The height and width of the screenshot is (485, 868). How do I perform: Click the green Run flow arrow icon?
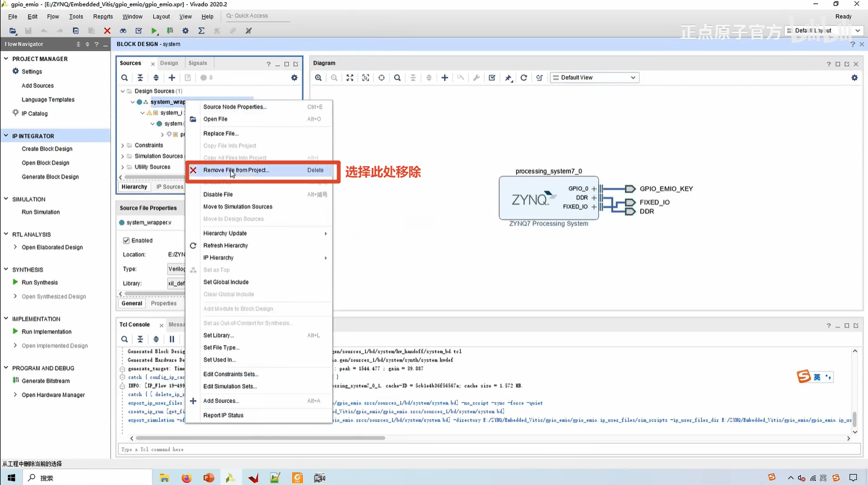click(154, 31)
